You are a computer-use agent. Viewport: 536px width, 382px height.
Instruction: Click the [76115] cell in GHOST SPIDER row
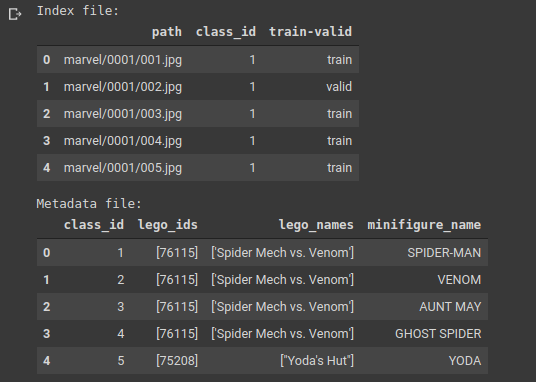177,333
